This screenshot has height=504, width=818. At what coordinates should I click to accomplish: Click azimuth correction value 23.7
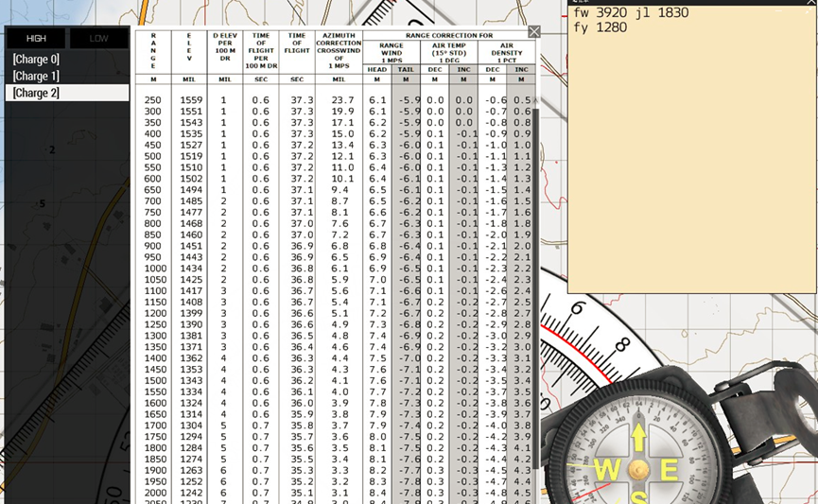click(342, 100)
